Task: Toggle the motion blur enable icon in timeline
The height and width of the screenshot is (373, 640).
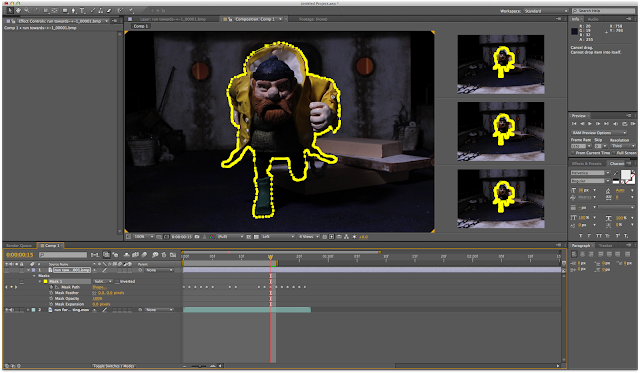Action: pos(144,255)
